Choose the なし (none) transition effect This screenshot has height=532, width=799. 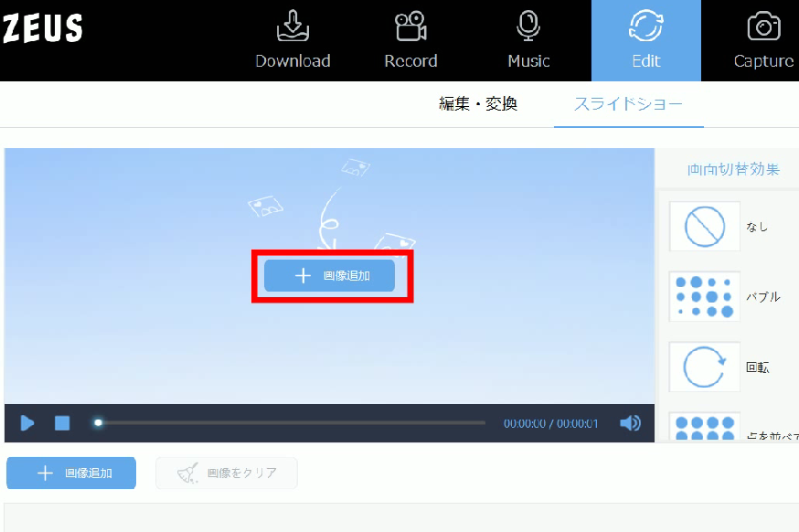click(704, 227)
